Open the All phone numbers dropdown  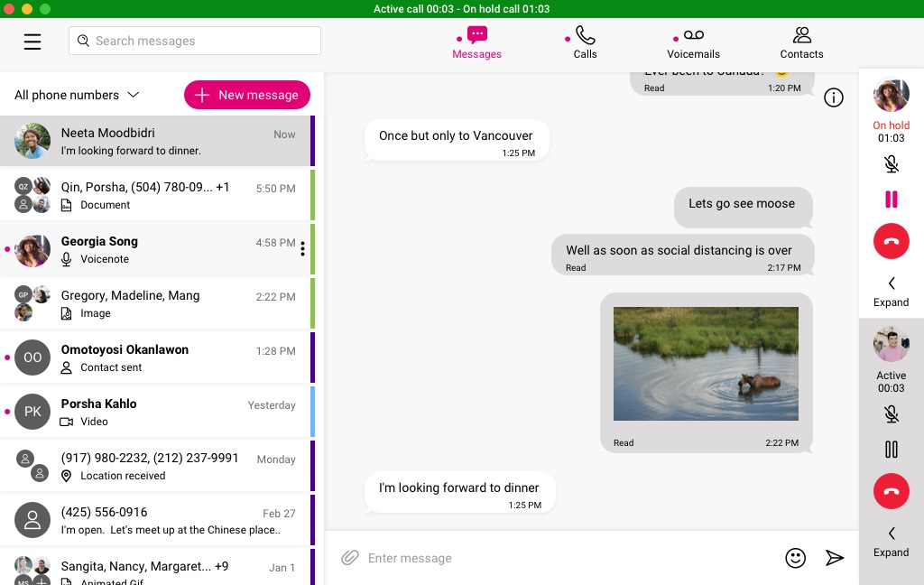tap(77, 95)
